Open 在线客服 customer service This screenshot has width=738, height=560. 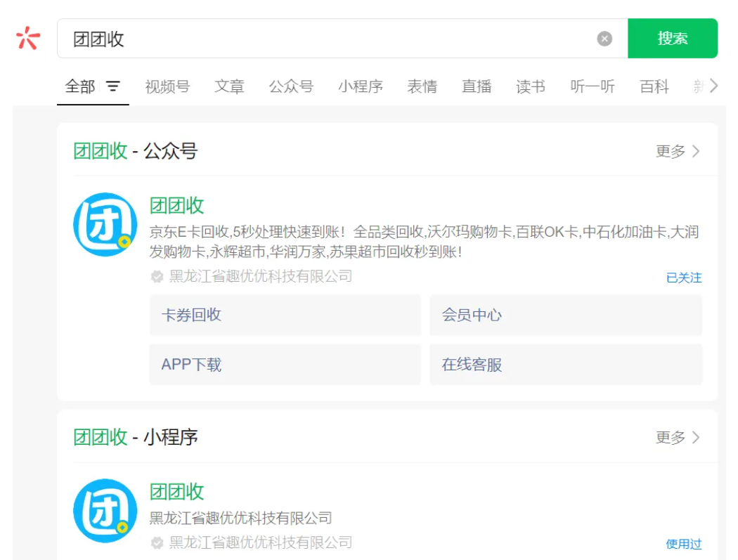pos(565,365)
